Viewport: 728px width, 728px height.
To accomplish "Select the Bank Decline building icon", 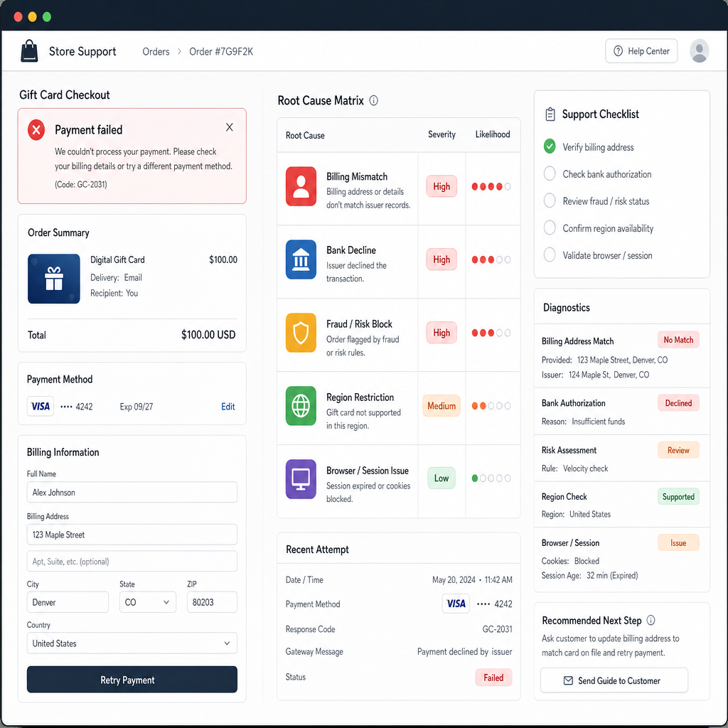I will point(301,259).
